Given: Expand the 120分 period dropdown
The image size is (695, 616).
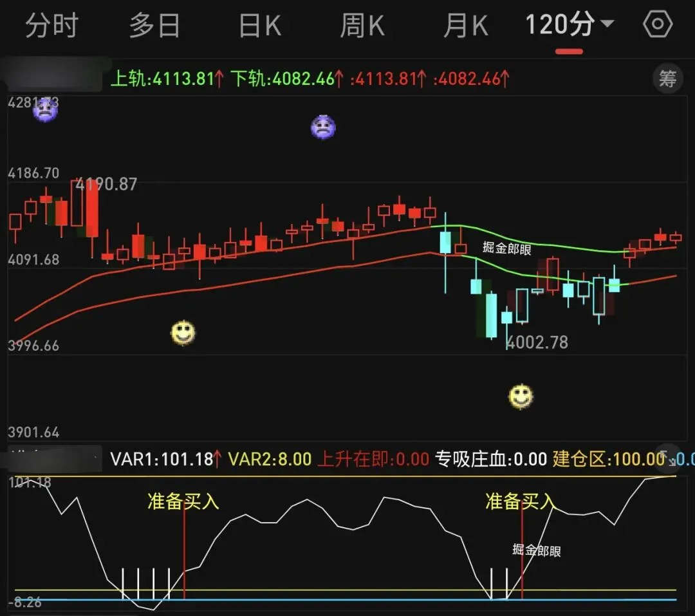Looking at the screenshot, I should (569, 24).
